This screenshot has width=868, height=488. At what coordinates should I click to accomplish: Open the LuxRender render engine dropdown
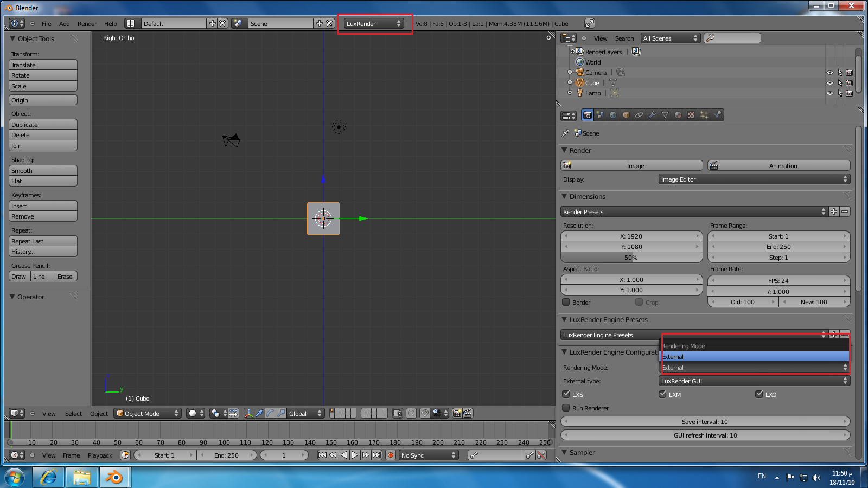click(x=374, y=23)
